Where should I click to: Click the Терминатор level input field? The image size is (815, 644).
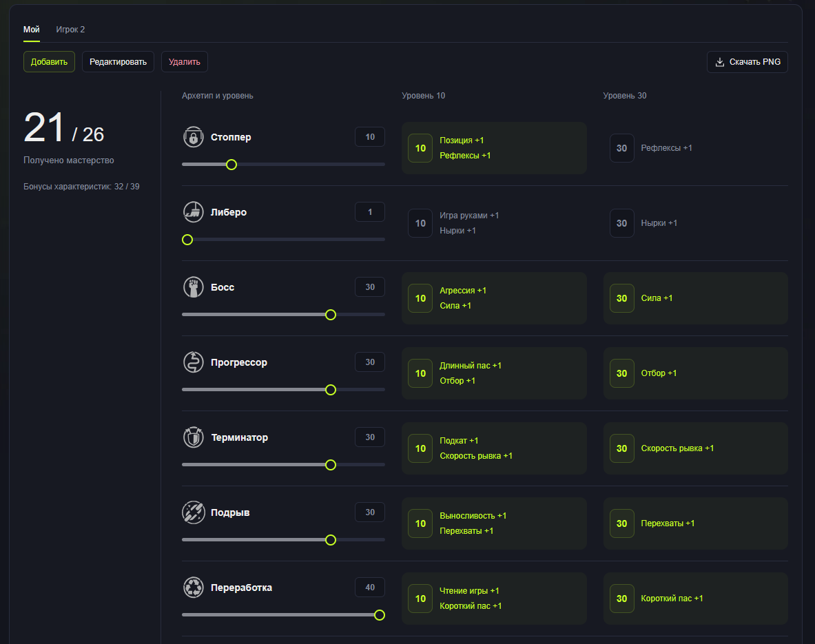(x=370, y=437)
